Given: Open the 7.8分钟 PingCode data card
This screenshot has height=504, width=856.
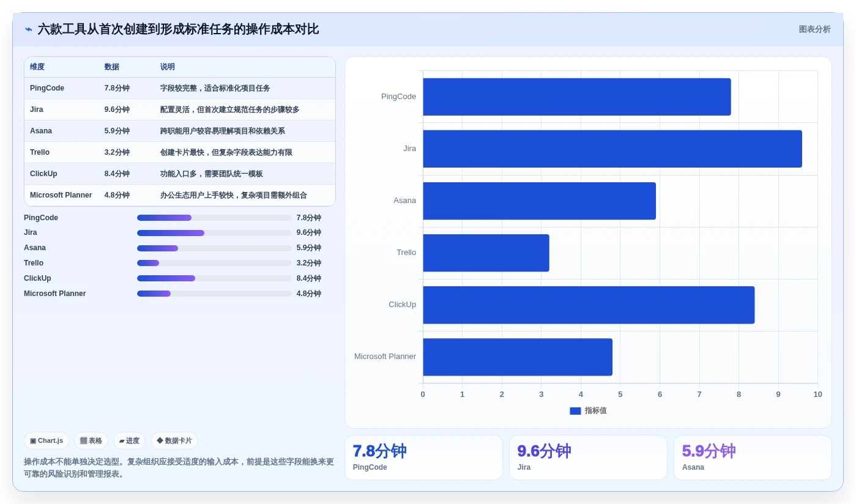Looking at the screenshot, I should pos(423,458).
